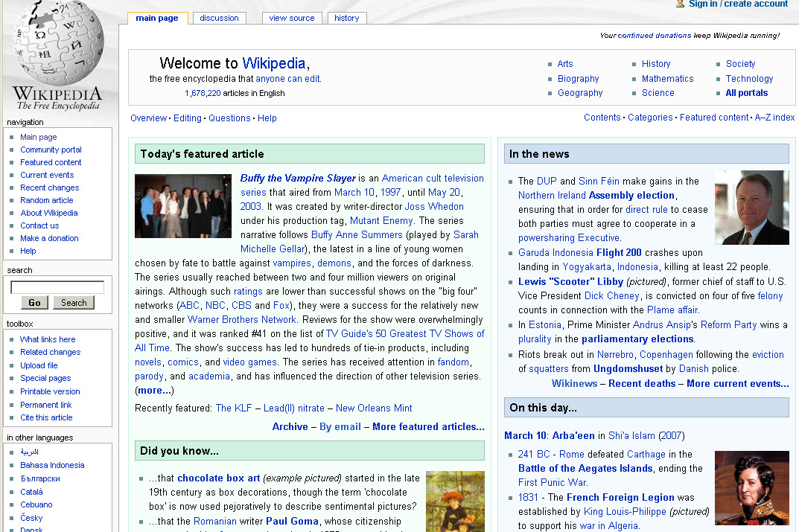Open the Biography portal
The height and width of the screenshot is (532, 799).
pyautogui.click(x=579, y=78)
